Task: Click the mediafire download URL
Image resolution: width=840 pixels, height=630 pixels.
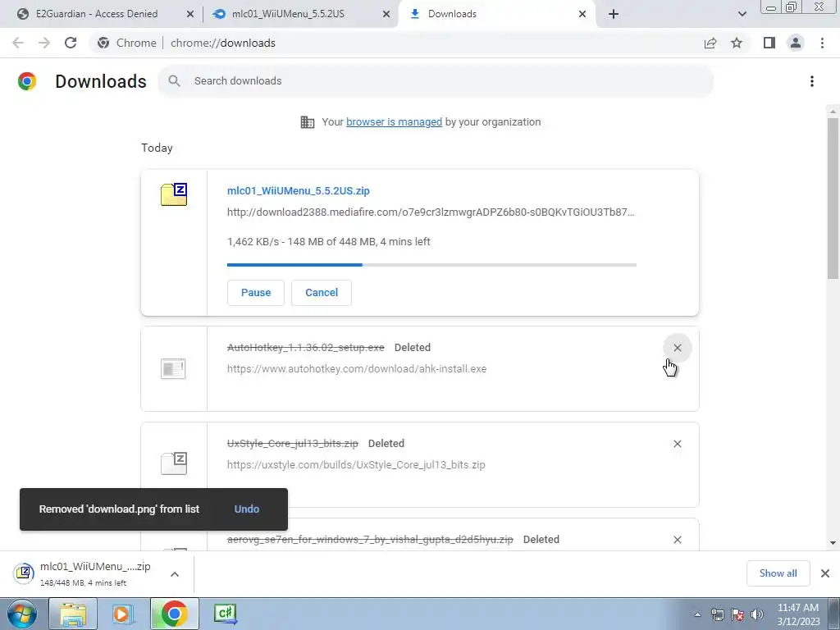Action: tap(431, 212)
